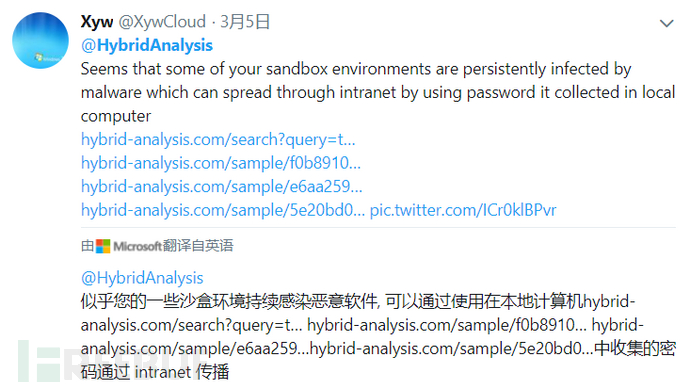Open the sample/f0b8910... link

221,163
